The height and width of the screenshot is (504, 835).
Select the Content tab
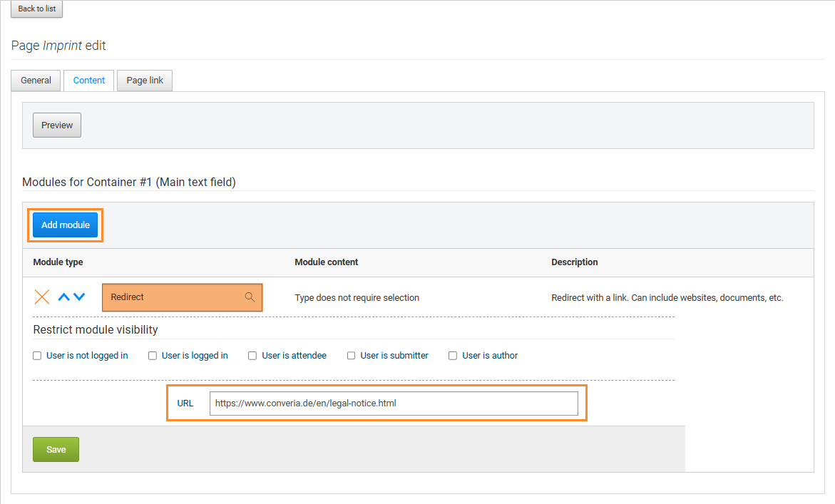pos(89,81)
